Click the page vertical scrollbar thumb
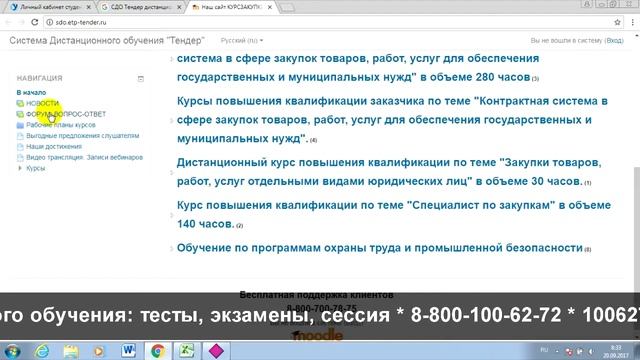Image resolution: width=640 pixels, height=360 pixels. 636,229
